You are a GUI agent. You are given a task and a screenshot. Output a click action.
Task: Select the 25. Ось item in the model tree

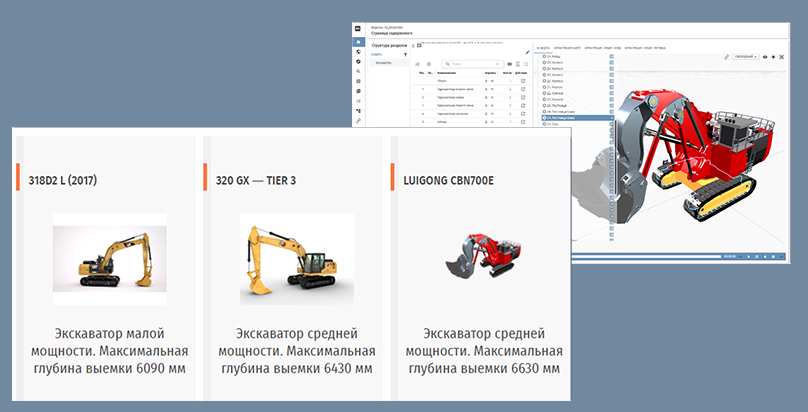(551, 124)
